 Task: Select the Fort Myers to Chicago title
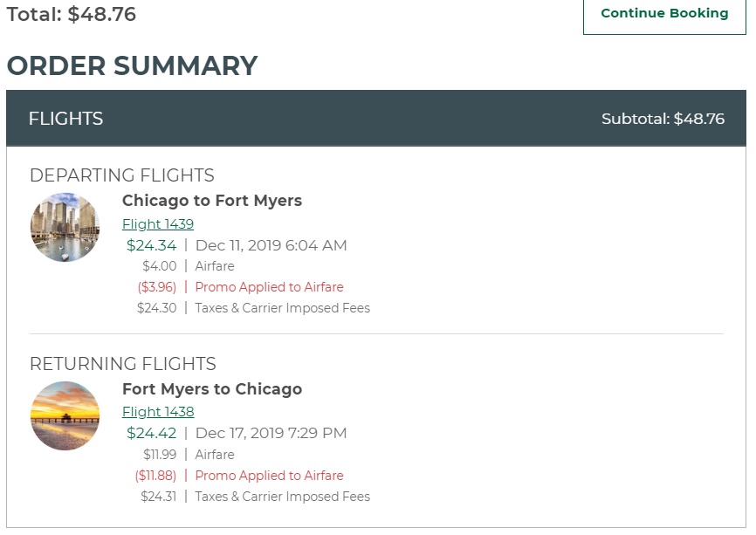[212, 389]
